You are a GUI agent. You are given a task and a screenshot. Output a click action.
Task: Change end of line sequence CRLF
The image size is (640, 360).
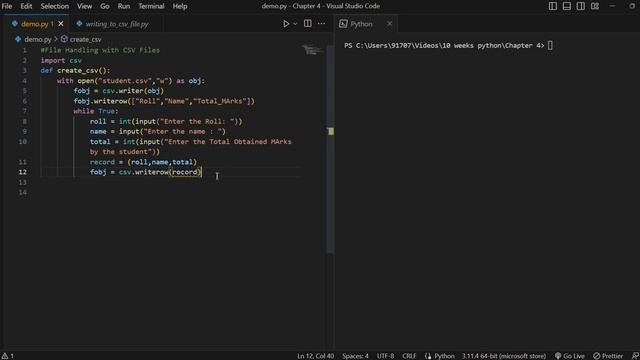coord(409,356)
